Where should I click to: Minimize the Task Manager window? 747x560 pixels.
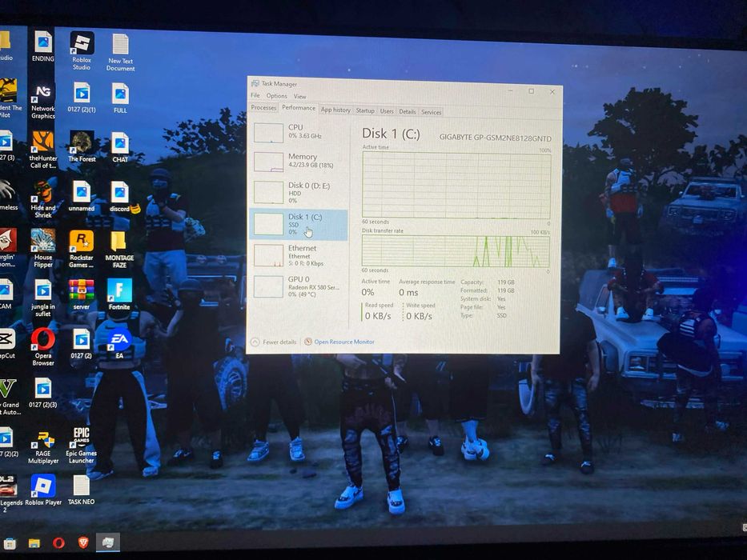click(510, 90)
